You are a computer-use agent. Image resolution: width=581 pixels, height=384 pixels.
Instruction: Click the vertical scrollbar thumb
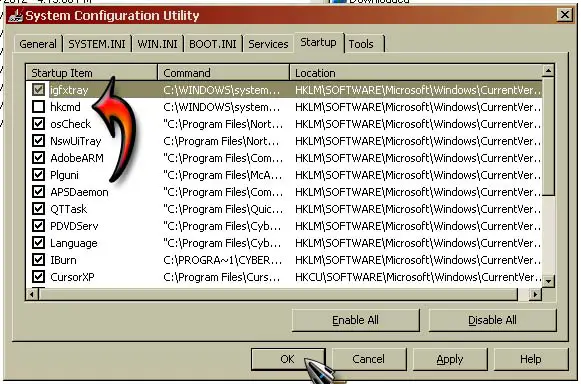coord(548,136)
